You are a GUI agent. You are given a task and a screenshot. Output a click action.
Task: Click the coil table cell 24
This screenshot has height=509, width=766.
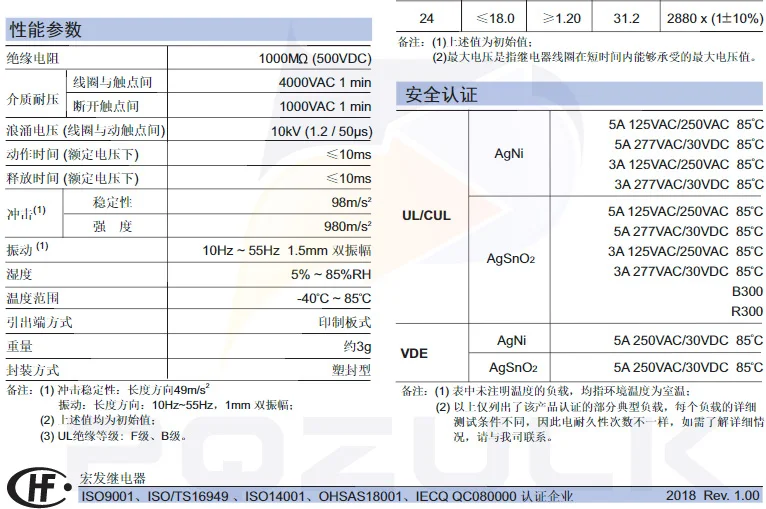(426, 19)
